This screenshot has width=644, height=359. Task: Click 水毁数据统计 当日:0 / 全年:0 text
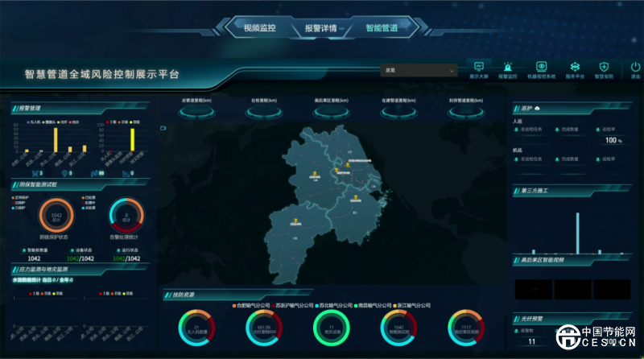coord(43,280)
